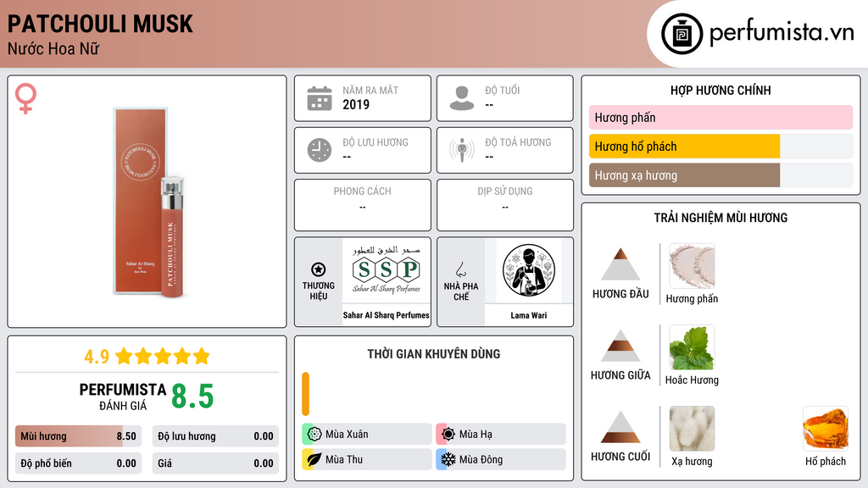Select the Hoắc Hương patchouli leaf image
Image resolution: width=868 pixels, height=488 pixels.
692,347
